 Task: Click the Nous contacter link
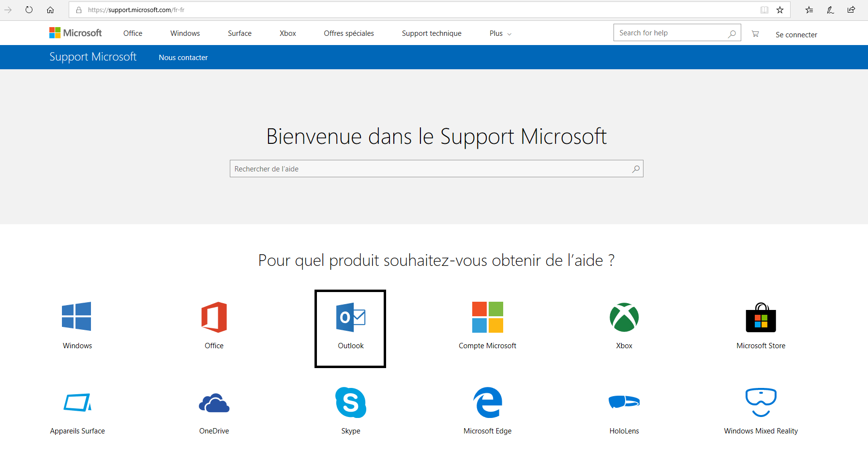tap(183, 58)
